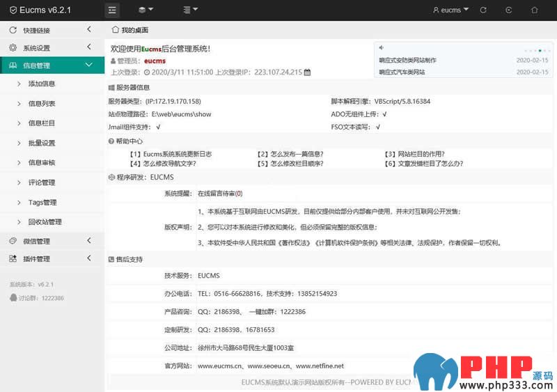
Task: Click the 服务器信息 section icon
Action: click(111, 88)
